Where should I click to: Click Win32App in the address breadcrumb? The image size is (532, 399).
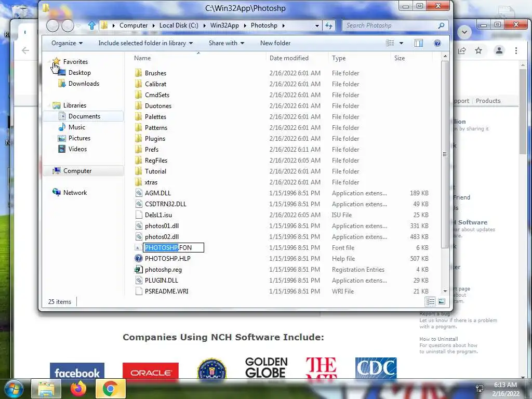[x=224, y=25]
